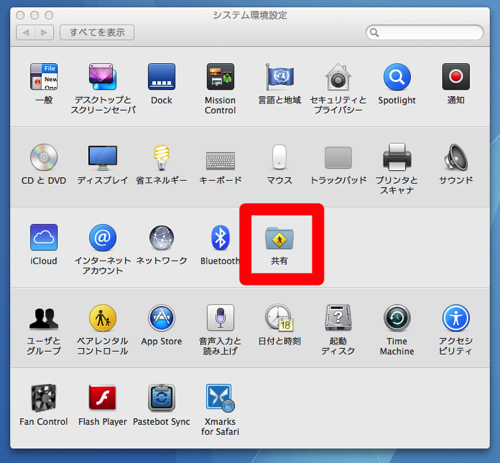Viewport: 500px width, 463px height.
Task: Open Mission Control preferences
Action: coord(220,77)
